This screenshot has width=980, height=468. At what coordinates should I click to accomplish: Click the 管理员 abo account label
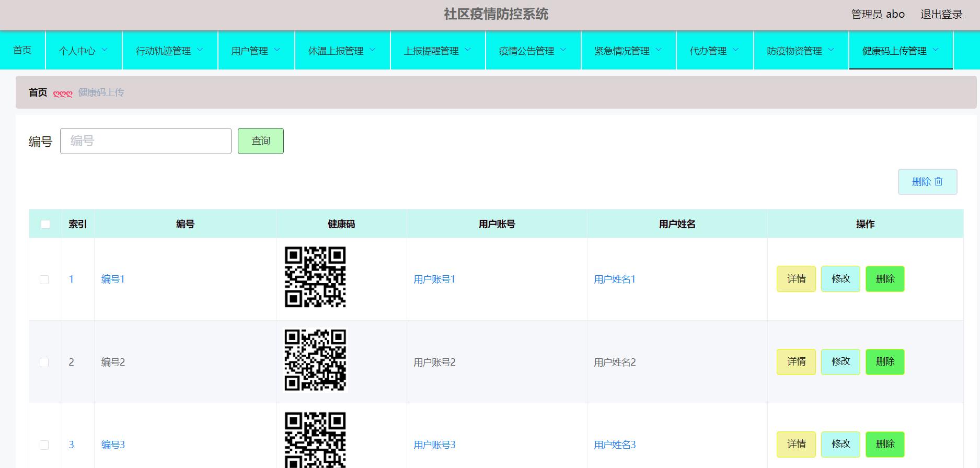click(878, 14)
